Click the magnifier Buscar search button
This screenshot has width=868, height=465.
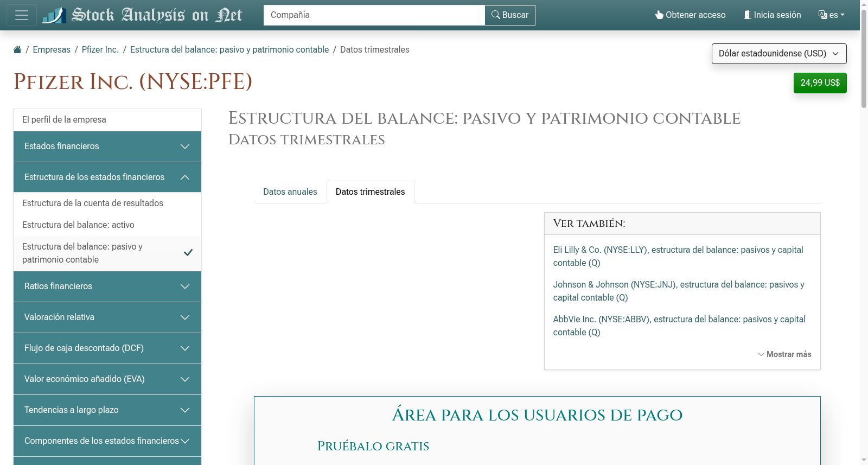point(510,15)
